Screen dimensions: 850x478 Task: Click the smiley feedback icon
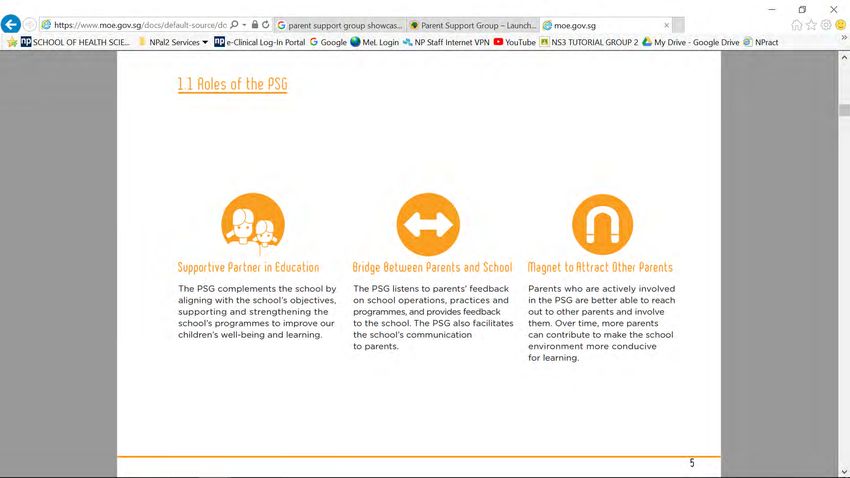point(840,25)
